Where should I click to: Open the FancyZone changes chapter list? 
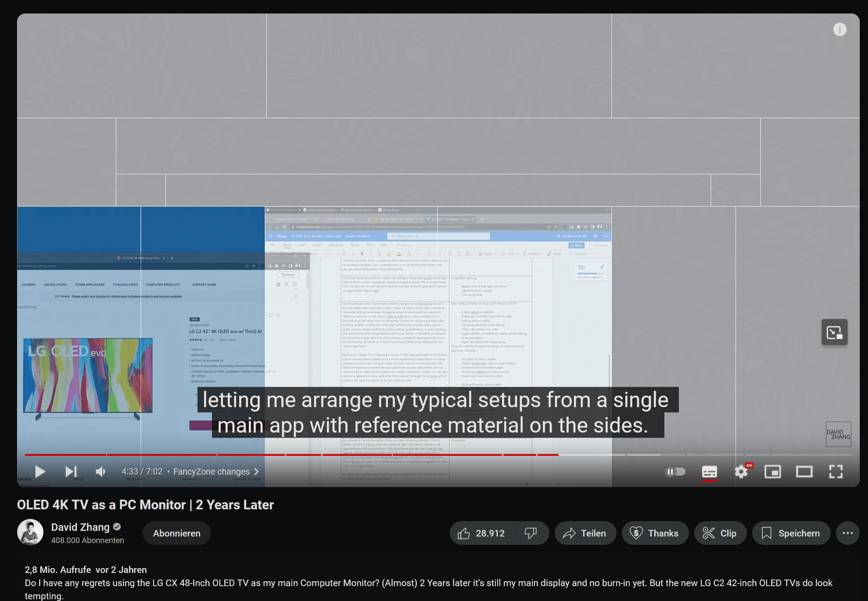click(216, 472)
